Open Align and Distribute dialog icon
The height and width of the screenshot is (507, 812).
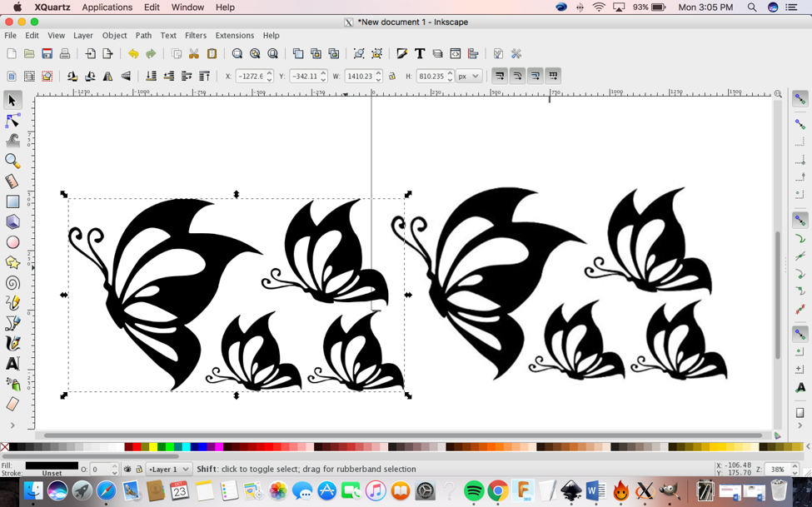[x=473, y=54]
